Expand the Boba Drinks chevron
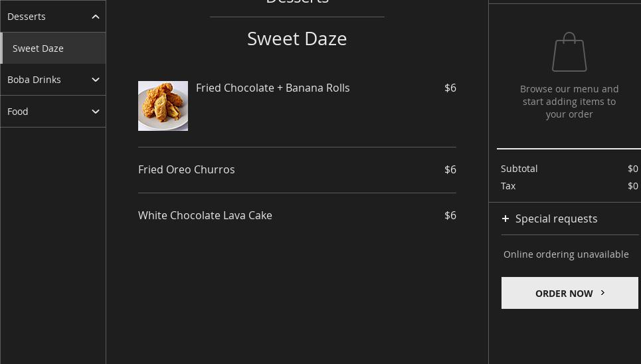This screenshot has width=641, height=364. coord(96,80)
